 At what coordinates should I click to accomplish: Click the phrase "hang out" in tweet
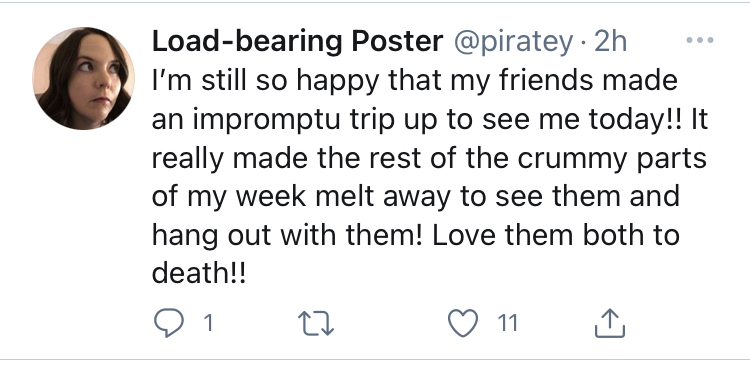coord(212,236)
